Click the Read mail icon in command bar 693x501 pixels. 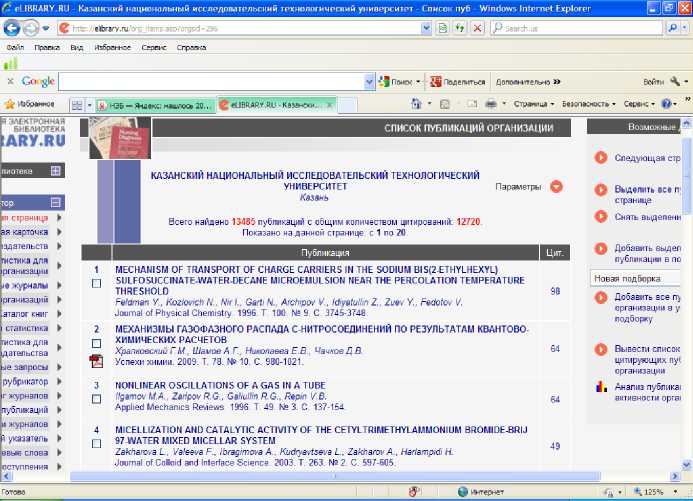(472, 104)
